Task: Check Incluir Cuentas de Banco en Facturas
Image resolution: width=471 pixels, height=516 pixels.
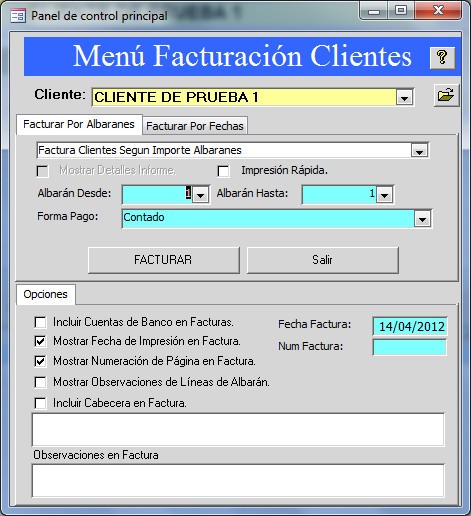Action: 40,322
